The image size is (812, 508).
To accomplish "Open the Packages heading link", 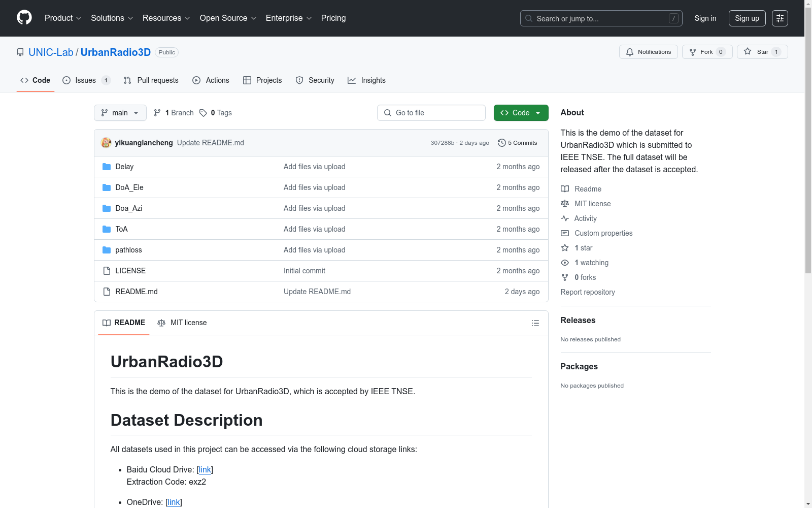I will click(579, 366).
